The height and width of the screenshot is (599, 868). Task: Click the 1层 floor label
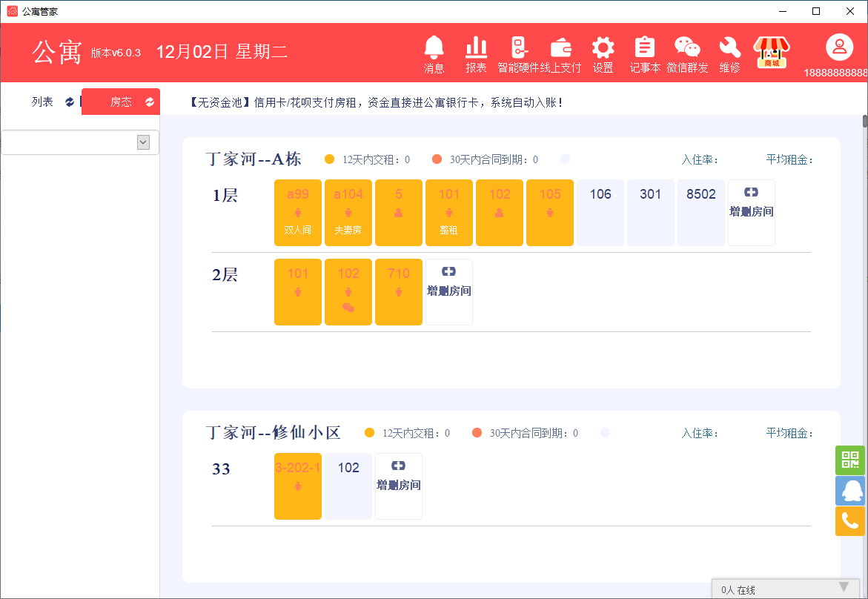(x=225, y=196)
